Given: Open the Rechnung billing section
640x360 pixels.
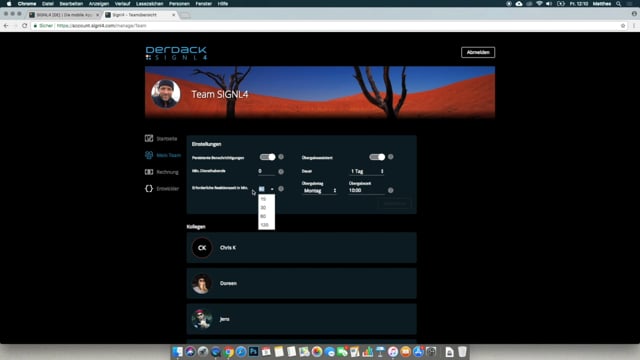Looking at the screenshot, I should pyautogui.click(x=162, y=172).
